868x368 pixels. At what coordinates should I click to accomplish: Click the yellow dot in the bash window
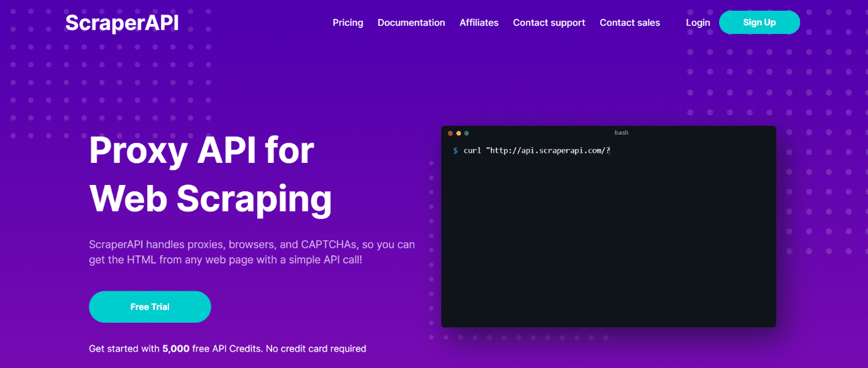[x=459, y=133]
